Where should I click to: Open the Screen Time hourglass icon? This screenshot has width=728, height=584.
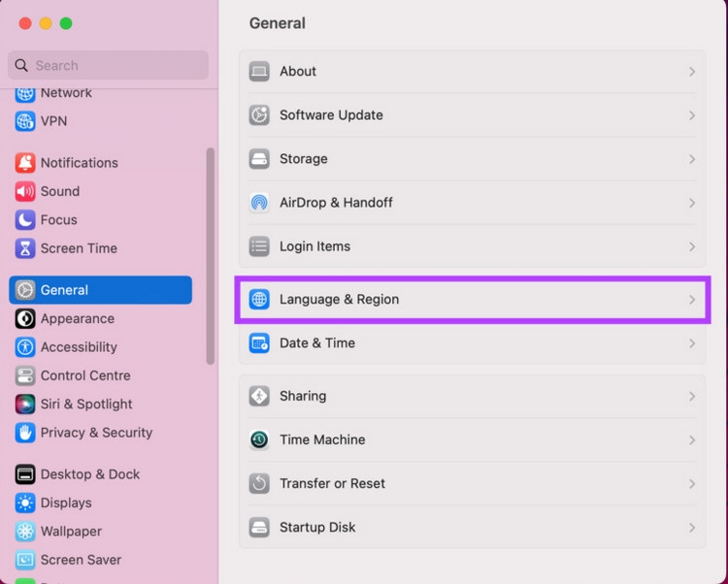[x=25, y=248]
